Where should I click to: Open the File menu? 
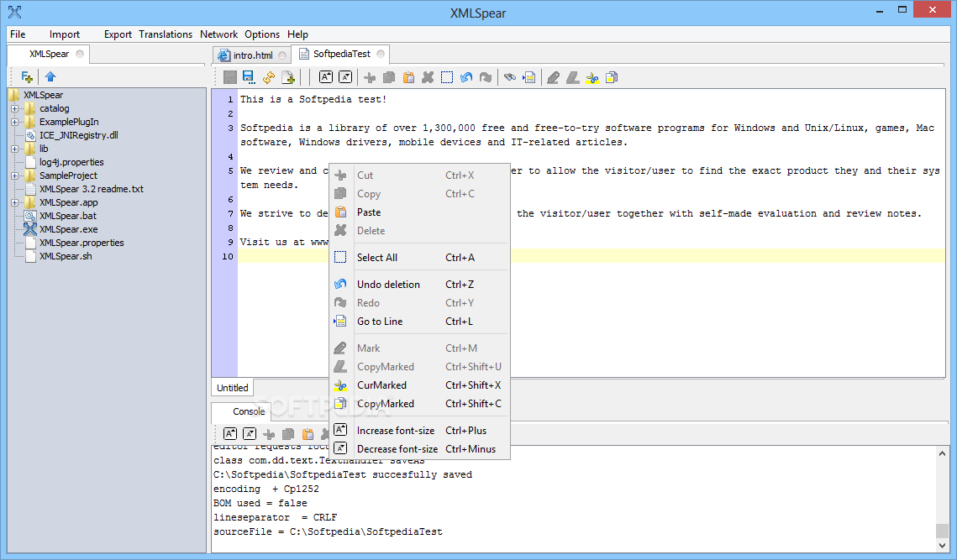[x=18, y=34]
